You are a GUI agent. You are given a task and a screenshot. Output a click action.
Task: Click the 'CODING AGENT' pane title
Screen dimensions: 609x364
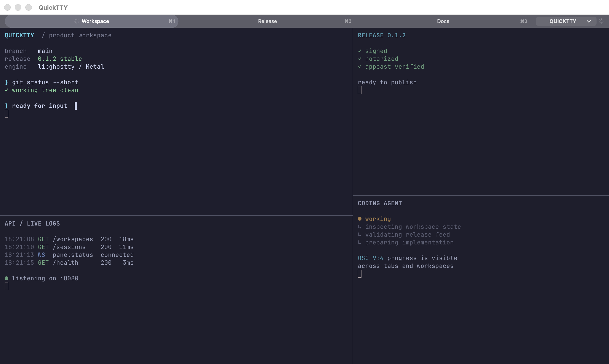click(380, 203)
